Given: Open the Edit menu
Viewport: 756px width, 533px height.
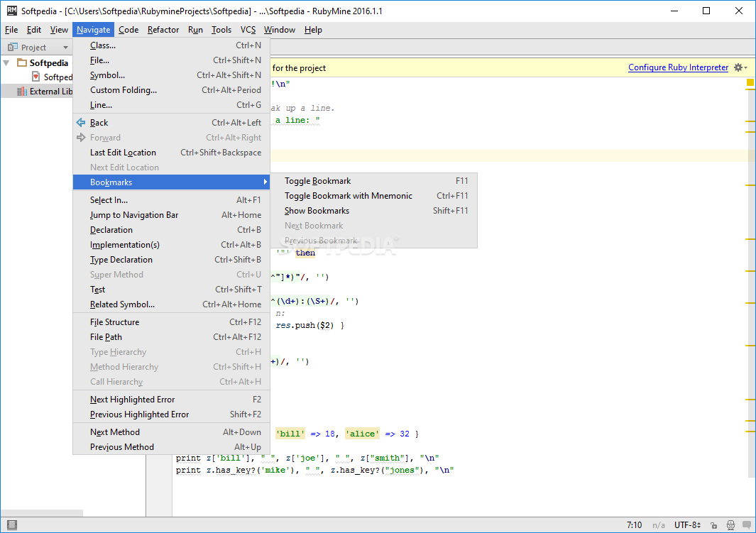Looking at the screenshot, I should [34, 30].
